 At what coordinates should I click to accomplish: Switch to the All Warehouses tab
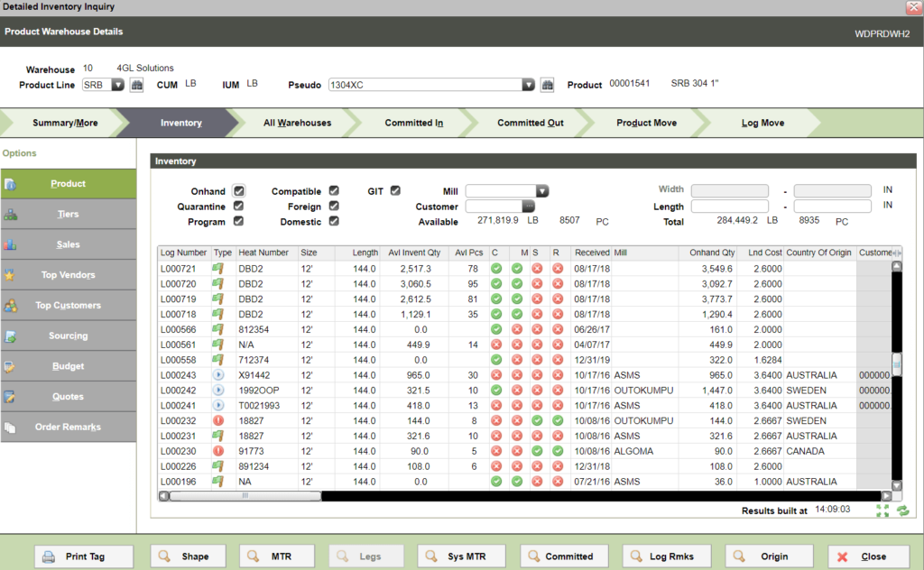pyautogui.click(x=297, y=123)
